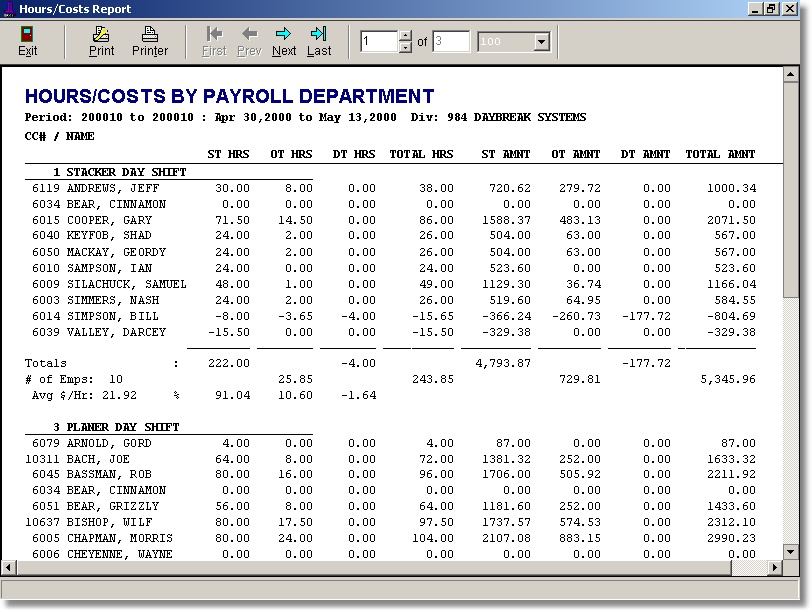
Task: Click the TOTAL HRS column header
Action: (x=421, y=154)
